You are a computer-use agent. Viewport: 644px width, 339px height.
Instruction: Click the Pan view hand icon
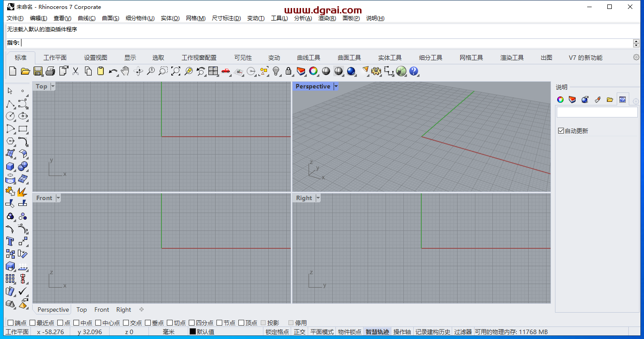[x=126, y=71]
